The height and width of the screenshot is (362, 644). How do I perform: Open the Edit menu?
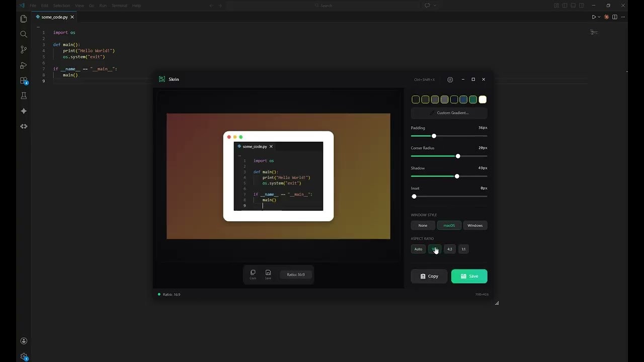tap(45, 6)
